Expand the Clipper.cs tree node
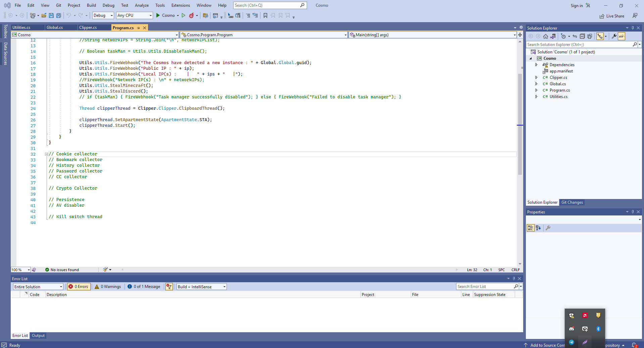Viewport: 644px width, 348px height. coord(536,78)
